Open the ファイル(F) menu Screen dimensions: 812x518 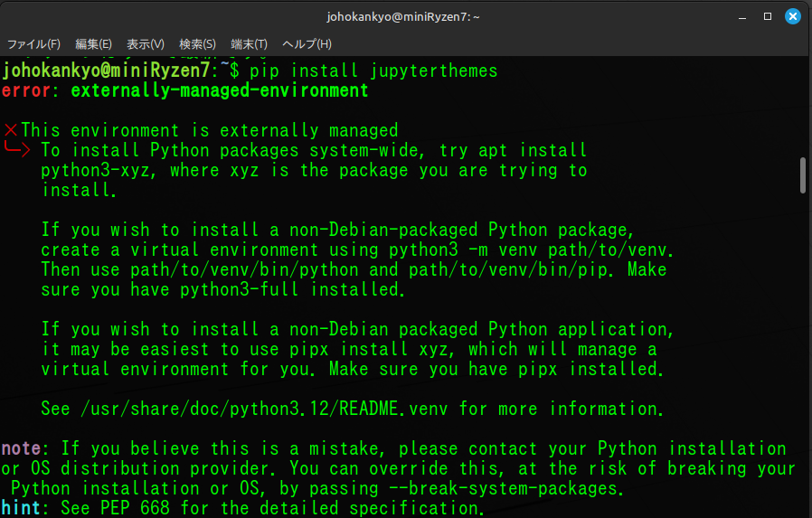point(33,43)
